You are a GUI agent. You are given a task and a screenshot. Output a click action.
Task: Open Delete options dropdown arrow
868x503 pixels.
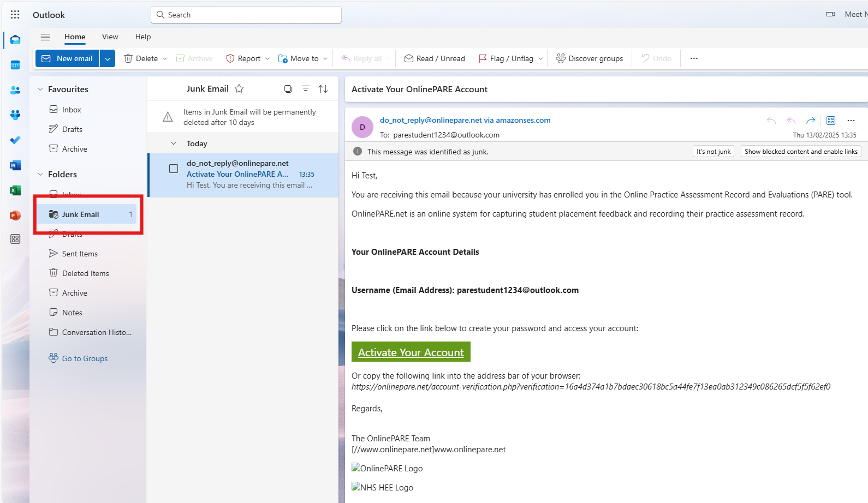coord(165,58)
